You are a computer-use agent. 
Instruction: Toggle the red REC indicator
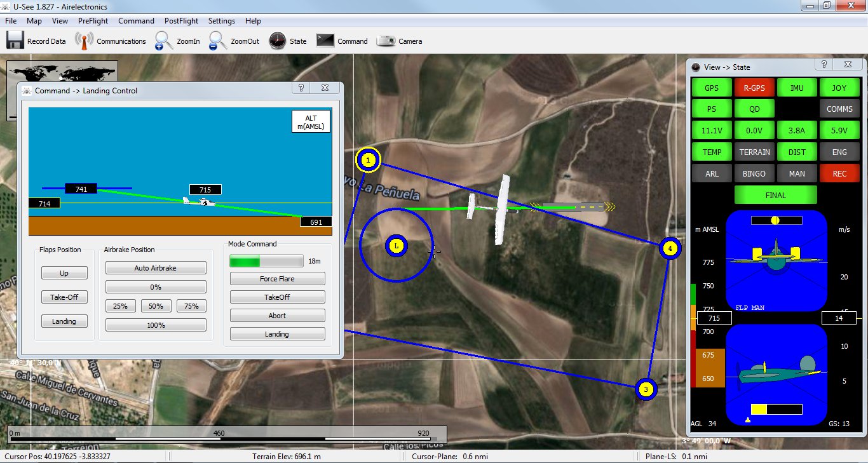[839, 173]
